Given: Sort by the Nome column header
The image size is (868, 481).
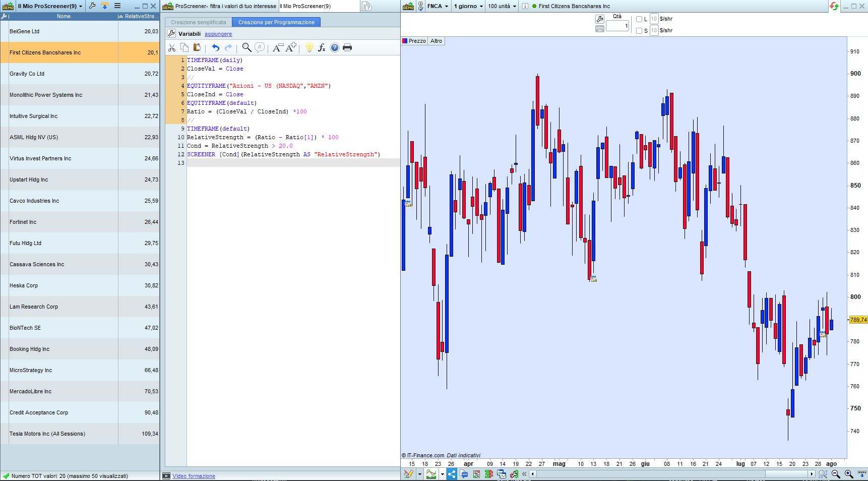Looking at the screenshot, I should click(x=64, y=16).
